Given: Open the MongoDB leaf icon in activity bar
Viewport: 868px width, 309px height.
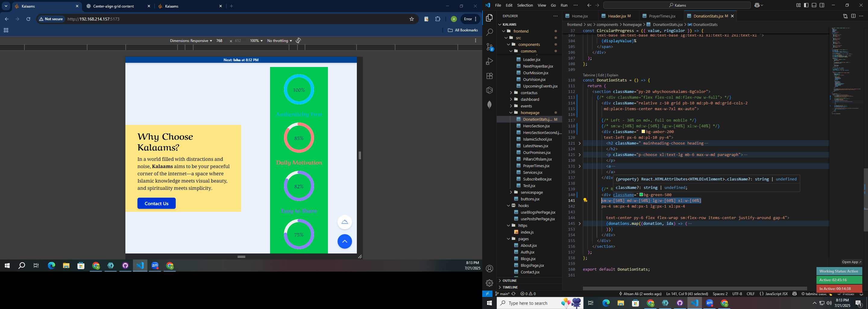Looking at the screenshot, I should coord(489,105).
